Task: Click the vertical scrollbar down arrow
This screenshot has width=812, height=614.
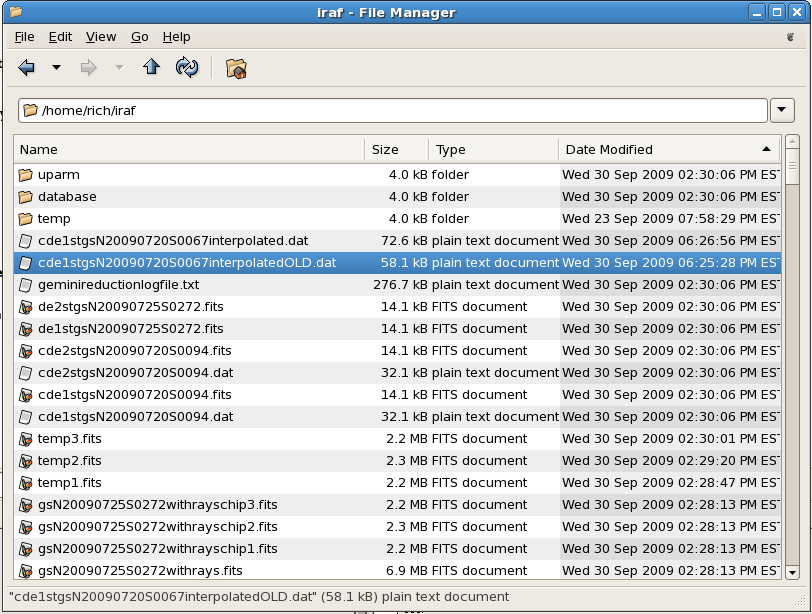Action: (x=792, y=572)
